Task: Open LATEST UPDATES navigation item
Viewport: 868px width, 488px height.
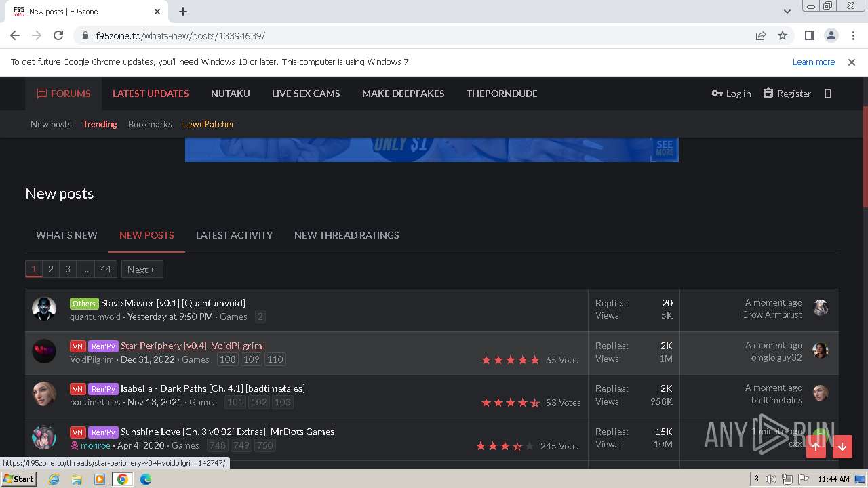Action: click(x=151, y=94)
